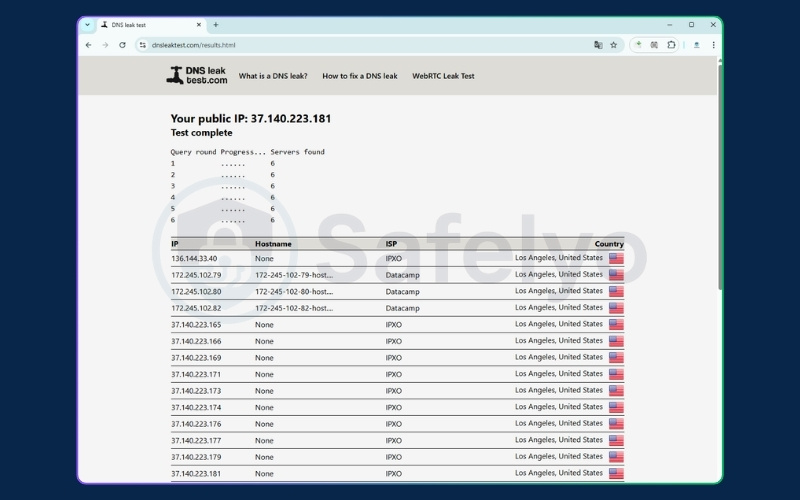Open the tab search dropdown arrow

tap(87, 24)
